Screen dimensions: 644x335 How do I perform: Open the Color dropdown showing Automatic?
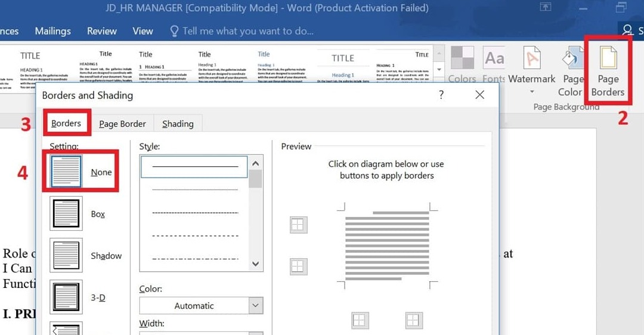(202, 305)
